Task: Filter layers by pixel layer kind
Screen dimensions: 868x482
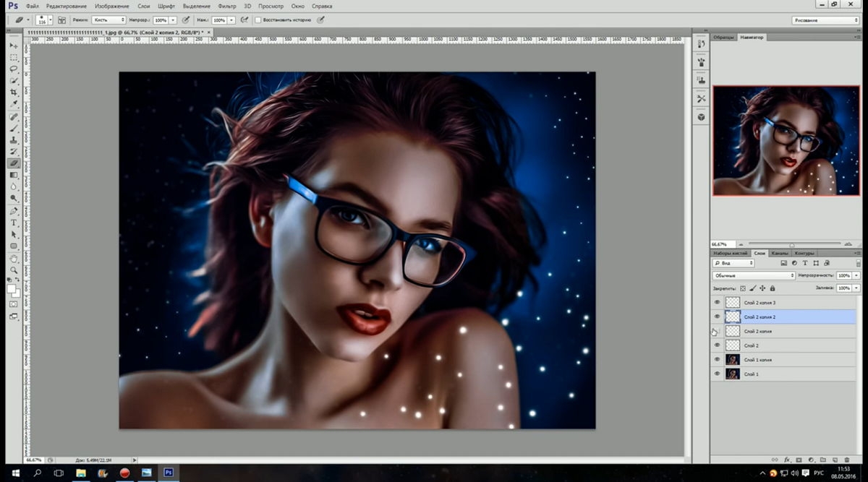Action: click(x=784, y=263)
